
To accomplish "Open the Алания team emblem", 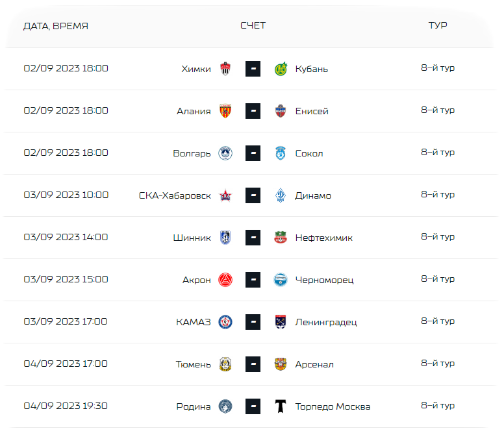I will [x=225, y=111].
